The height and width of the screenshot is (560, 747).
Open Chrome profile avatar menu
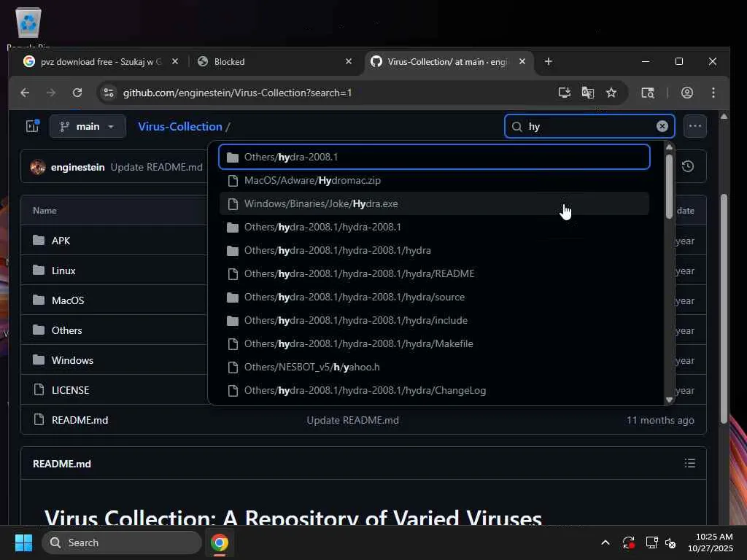[687, 93]
